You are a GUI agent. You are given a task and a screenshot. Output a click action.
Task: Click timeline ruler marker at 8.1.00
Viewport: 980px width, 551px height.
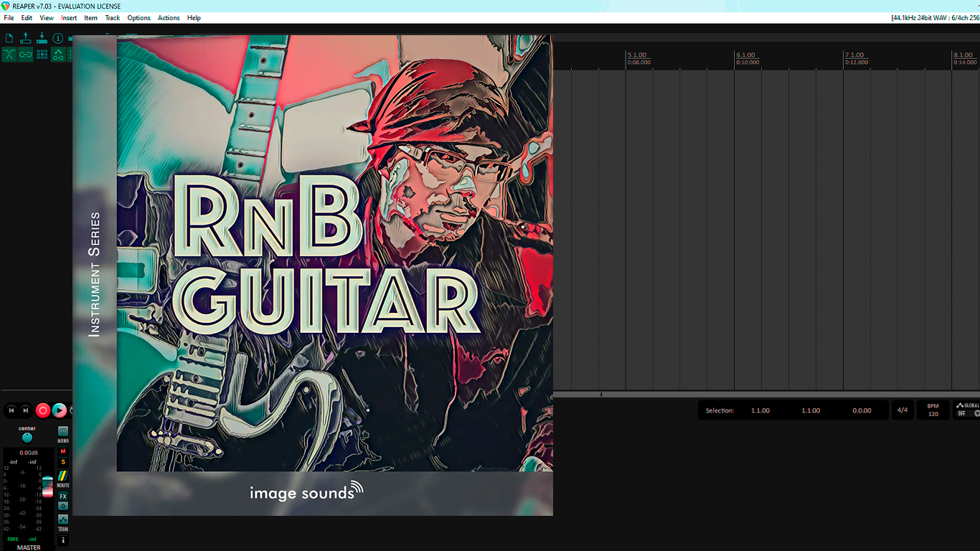(963, 55)
